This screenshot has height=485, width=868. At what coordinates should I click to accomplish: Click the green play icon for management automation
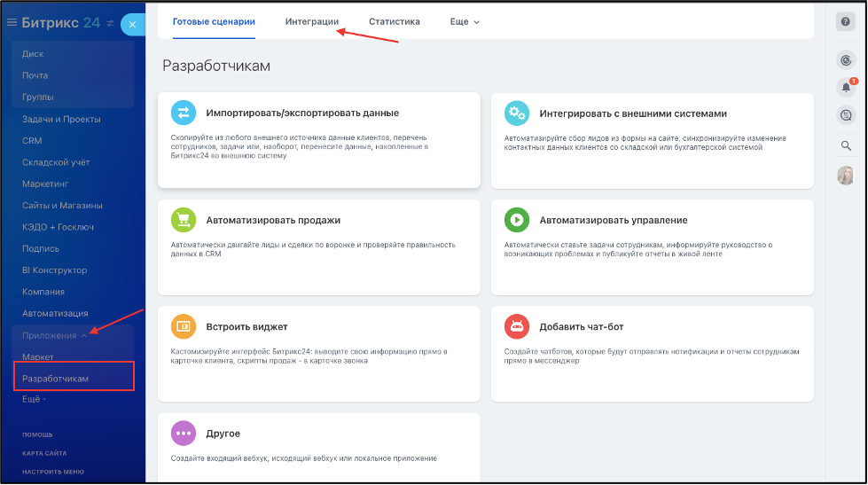517,220
